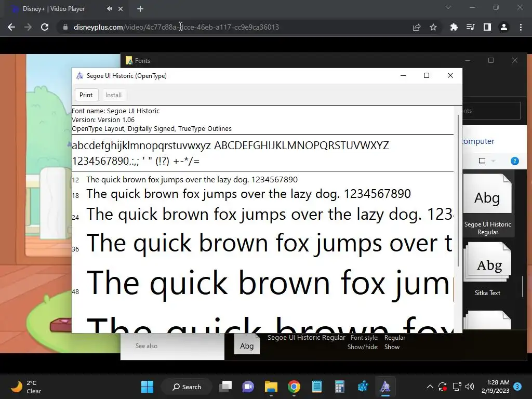This screenshot has height=399, width=532.
Task: Open Chrome three-dot menu
Action: [521, 27]
